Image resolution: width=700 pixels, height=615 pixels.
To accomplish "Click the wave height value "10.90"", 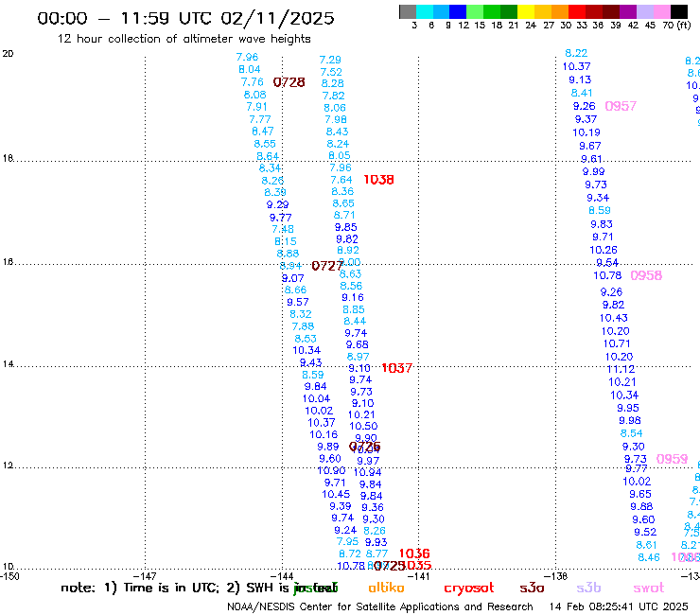I will click(x=332, y=471).
